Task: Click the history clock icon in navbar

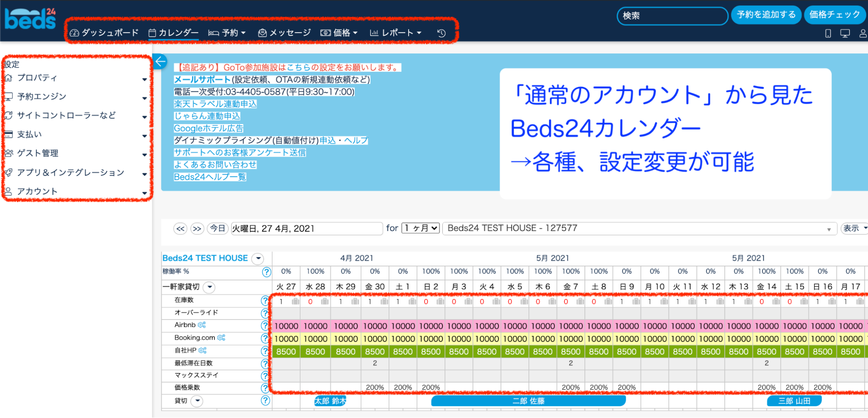Action: point(441,33)
